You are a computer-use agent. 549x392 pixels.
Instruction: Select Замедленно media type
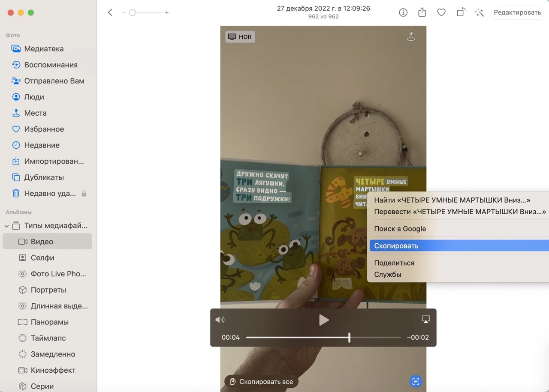click(48, 354)
